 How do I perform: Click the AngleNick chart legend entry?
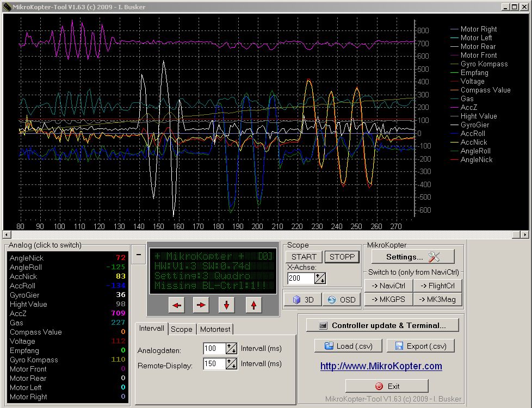[x=472, y=159]
